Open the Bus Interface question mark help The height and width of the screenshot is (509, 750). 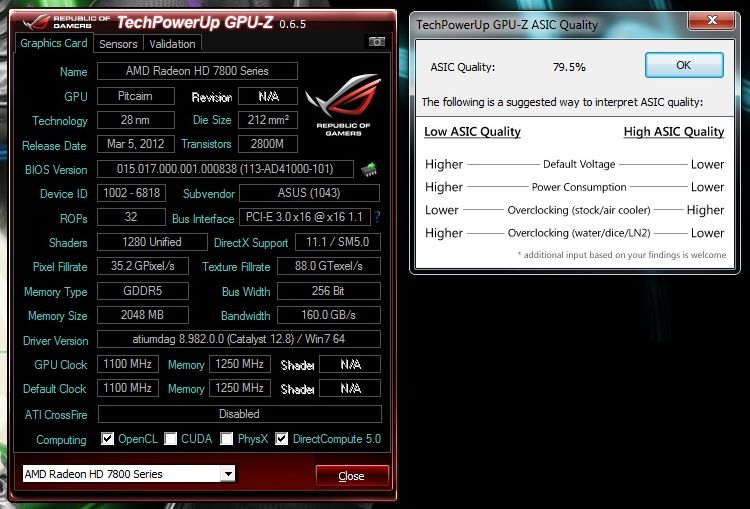click(377, 217)
